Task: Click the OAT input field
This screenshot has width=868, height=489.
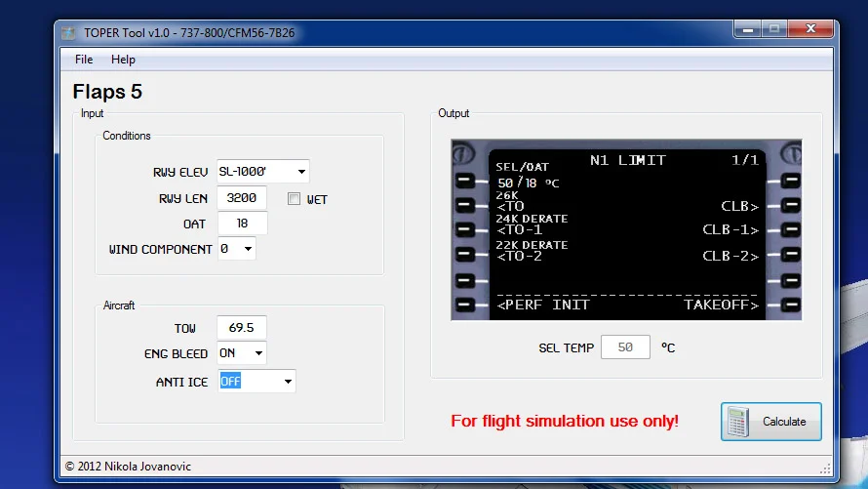Action: click(x=243, y=224)
